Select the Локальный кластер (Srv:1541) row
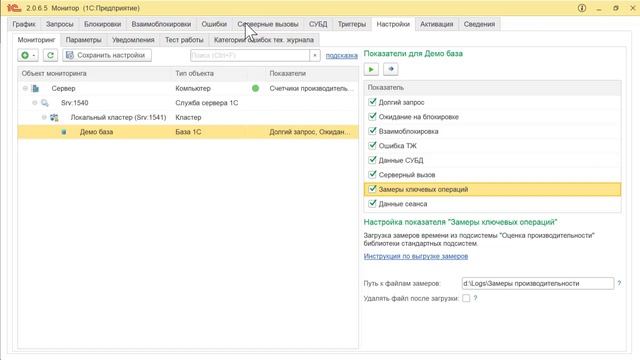Screen dimensions: 640x360 click(188, 118)
